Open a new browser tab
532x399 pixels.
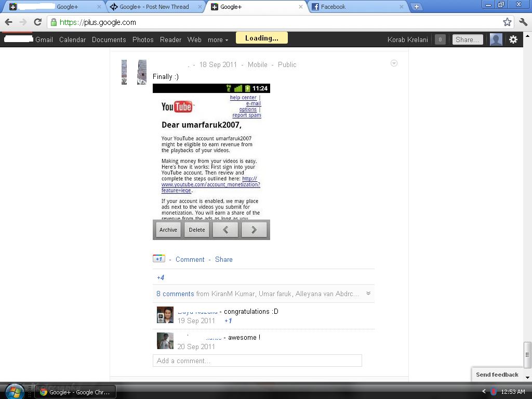pyautogui.click(x=417, y=7)
